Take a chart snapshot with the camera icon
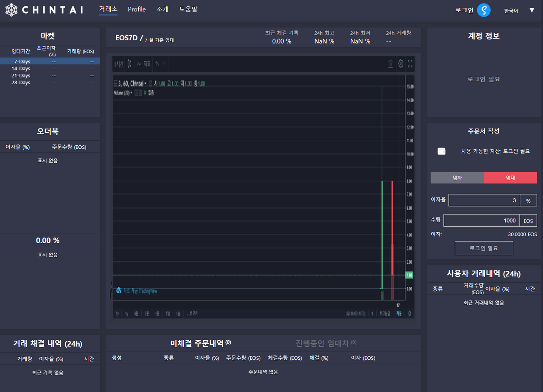Image resolution: width=543 pixels, height=392 pixels. tap(390, 64)
